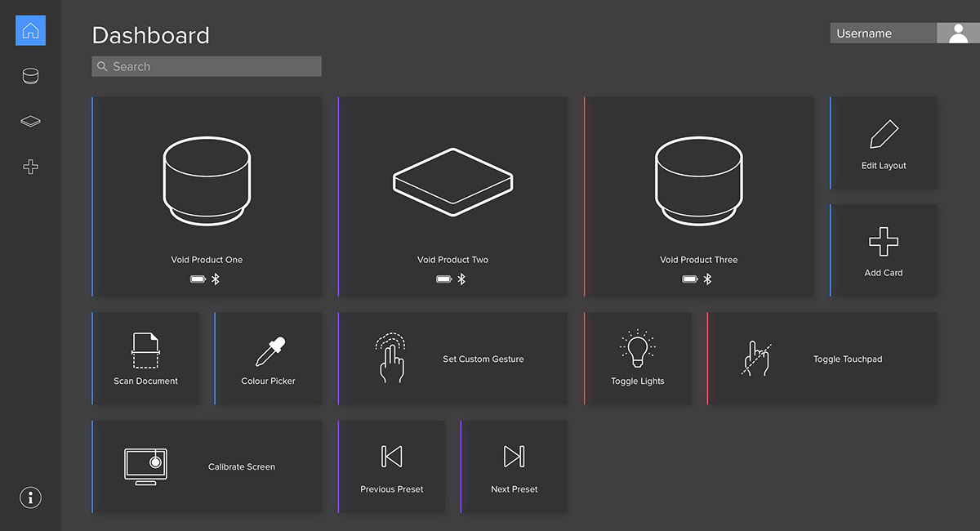Select Next Preset
The image size is (980, 531).
coord(514,466)
